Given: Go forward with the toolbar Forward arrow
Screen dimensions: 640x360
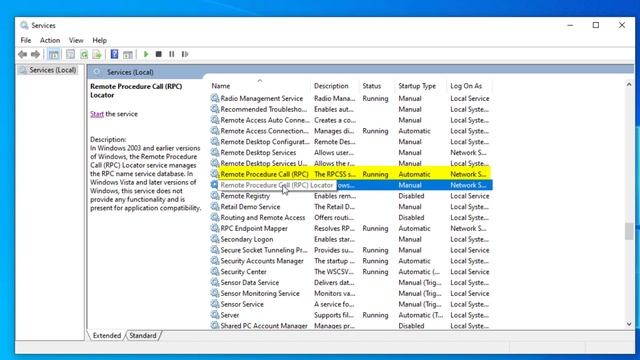Looking at the screenshot, I should 36,54.
